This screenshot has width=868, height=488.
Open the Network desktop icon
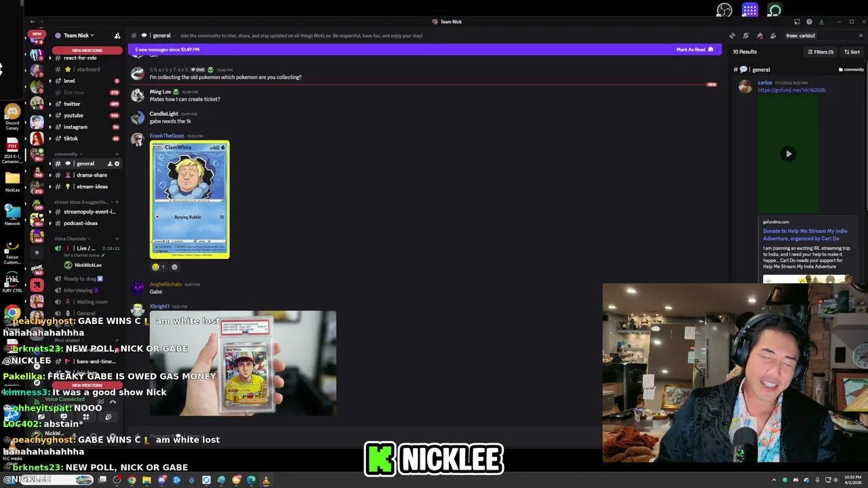[12, 213]
